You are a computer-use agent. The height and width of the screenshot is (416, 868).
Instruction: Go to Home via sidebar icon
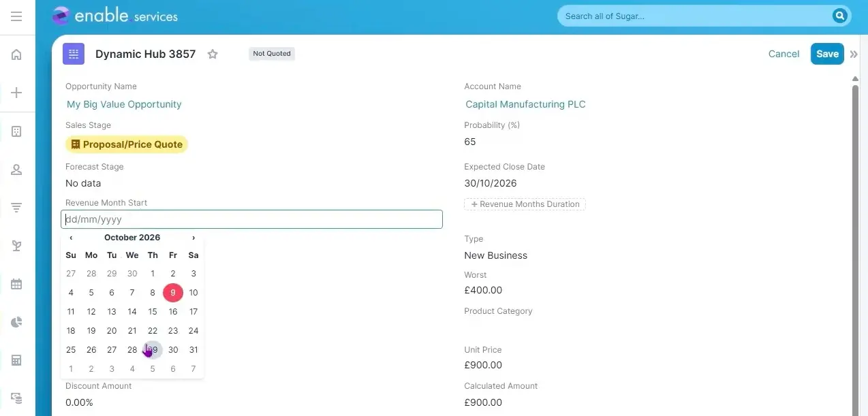[x=17, y=54]
